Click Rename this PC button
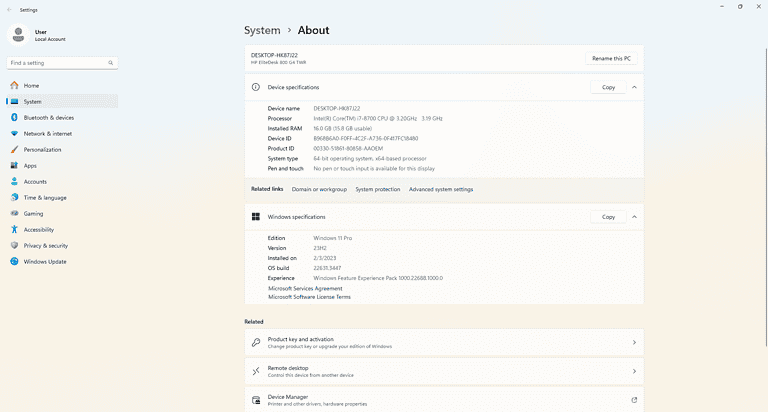 611,58
